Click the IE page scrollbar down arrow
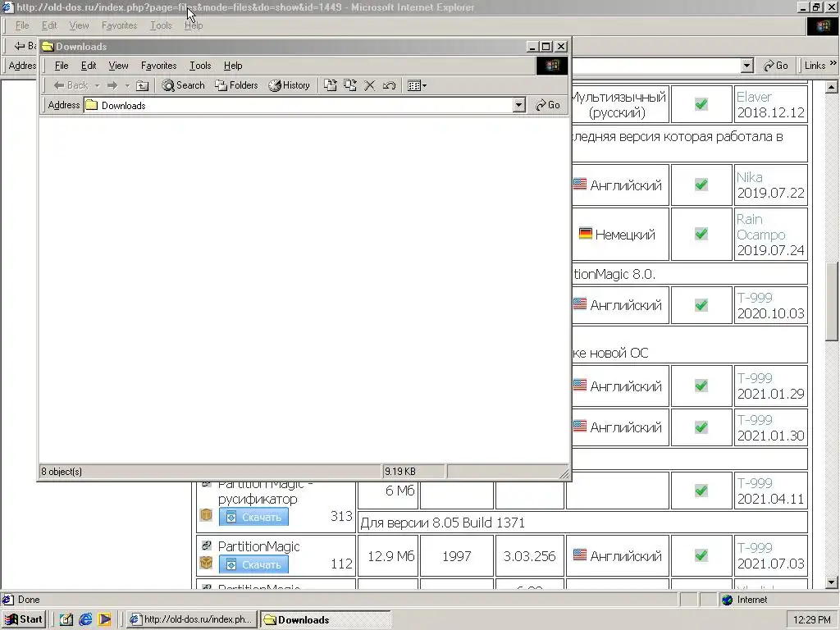This screenshot has width=840, height=630. pyautogui.click(x=832, y=582)
